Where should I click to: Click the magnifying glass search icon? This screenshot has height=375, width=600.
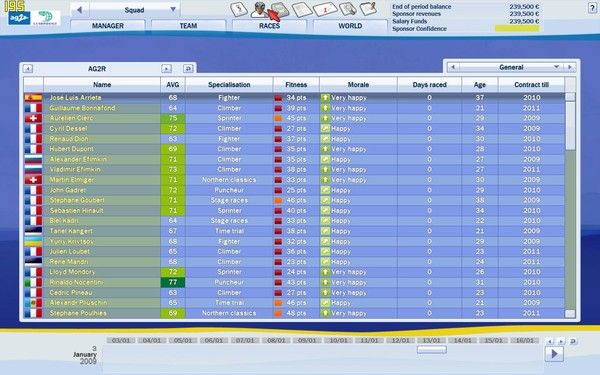click(x=347, y=8)
